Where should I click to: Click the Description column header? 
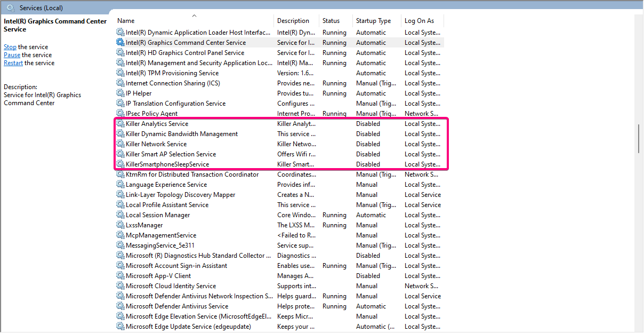(x=293, y=21)
